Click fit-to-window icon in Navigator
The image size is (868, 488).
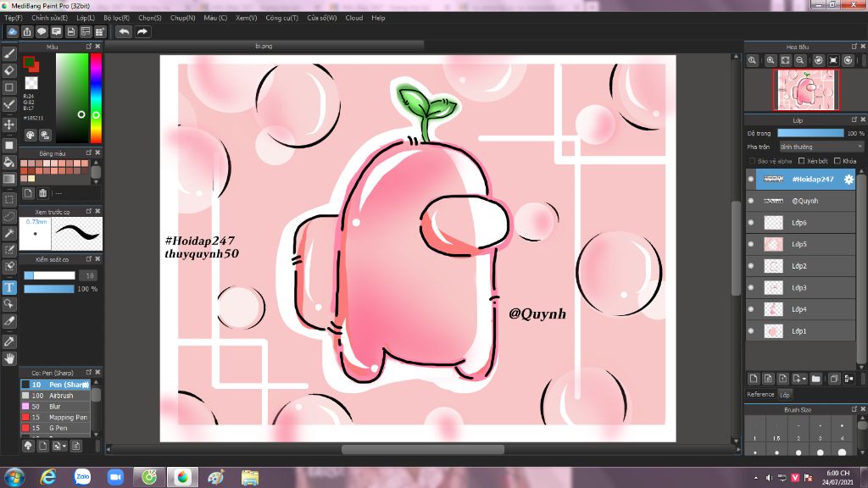pos(785,60)
